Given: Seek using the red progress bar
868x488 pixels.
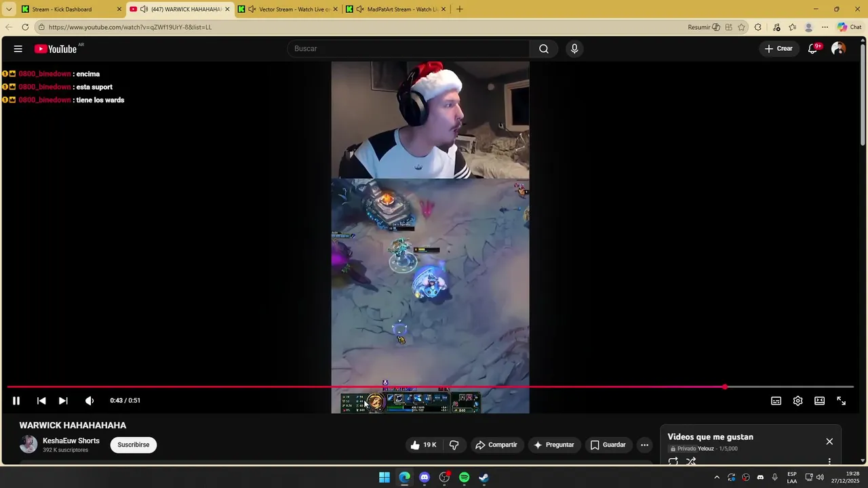Looking at the screenshot, I should pos(430,387).
